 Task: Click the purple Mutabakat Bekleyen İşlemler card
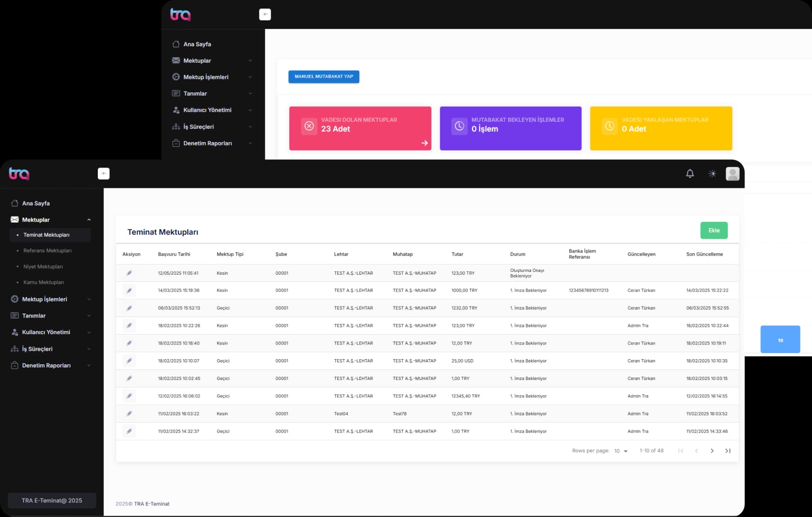click(510, 128)
